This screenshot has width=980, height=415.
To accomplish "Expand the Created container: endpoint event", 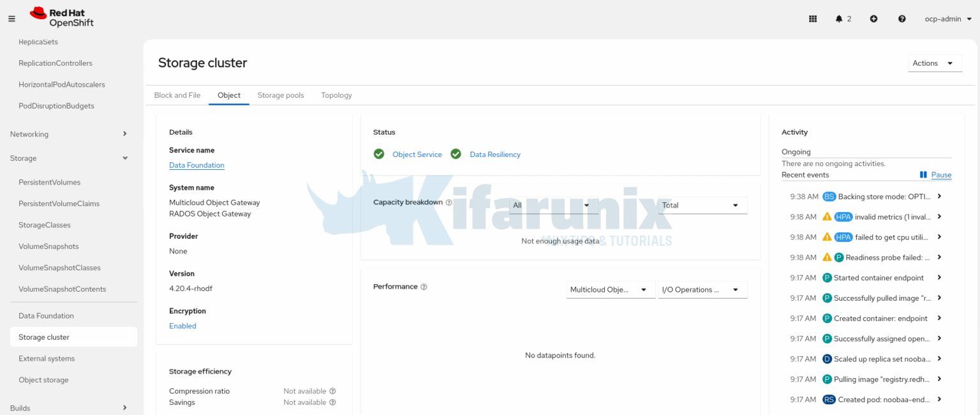I will point(939,318).
